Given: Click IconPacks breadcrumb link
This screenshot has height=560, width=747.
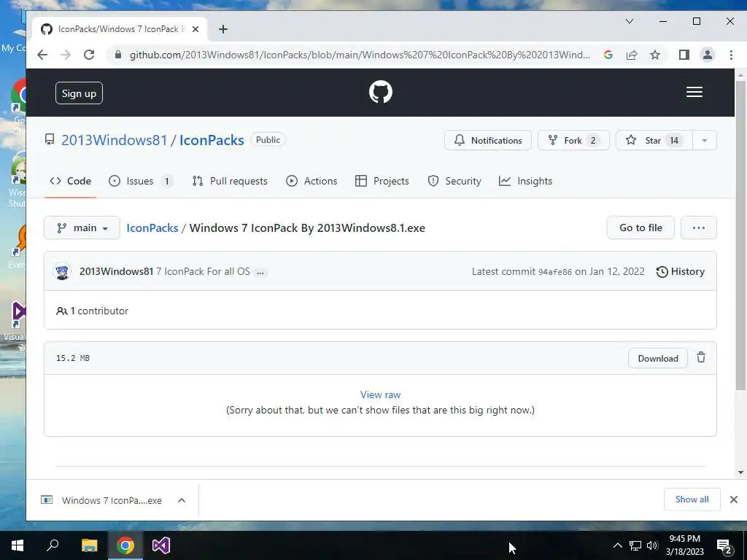Looking at the screenshot, I should tap(152, 227).
